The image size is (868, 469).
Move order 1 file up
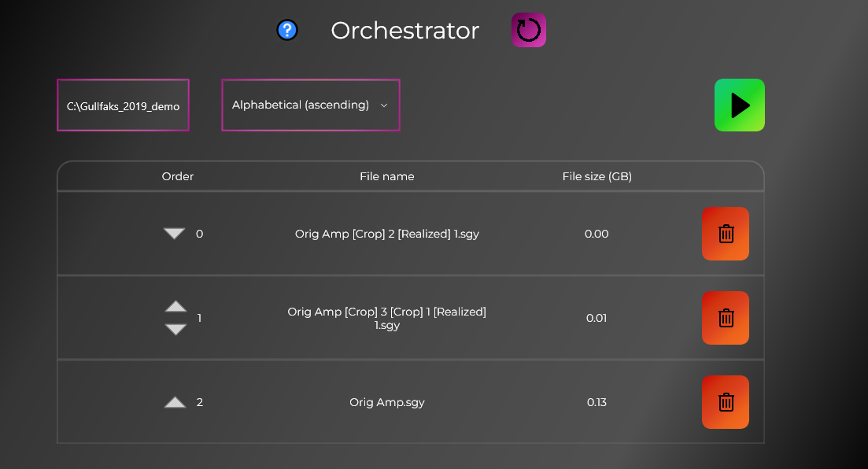pos(176,306)
